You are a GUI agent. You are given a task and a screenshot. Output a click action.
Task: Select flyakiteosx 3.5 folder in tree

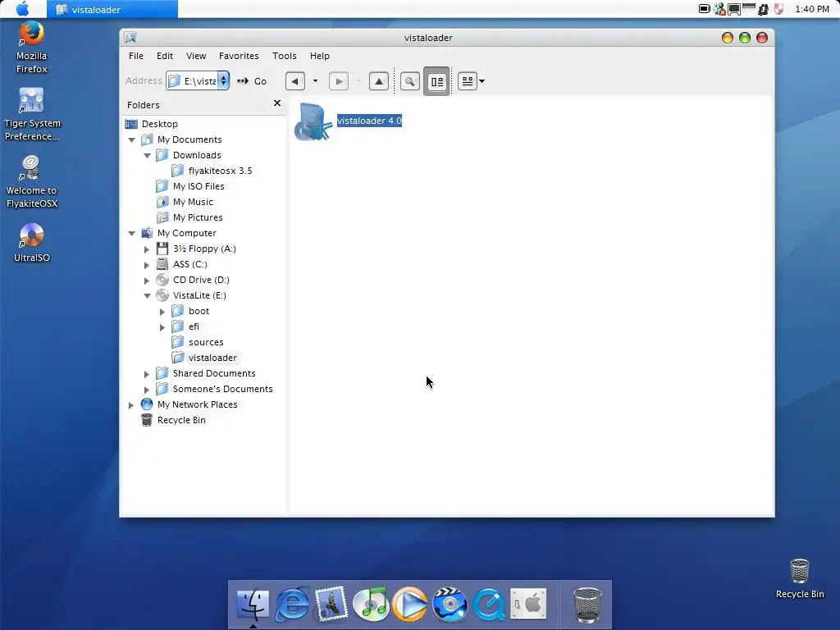tap(220, 171)
